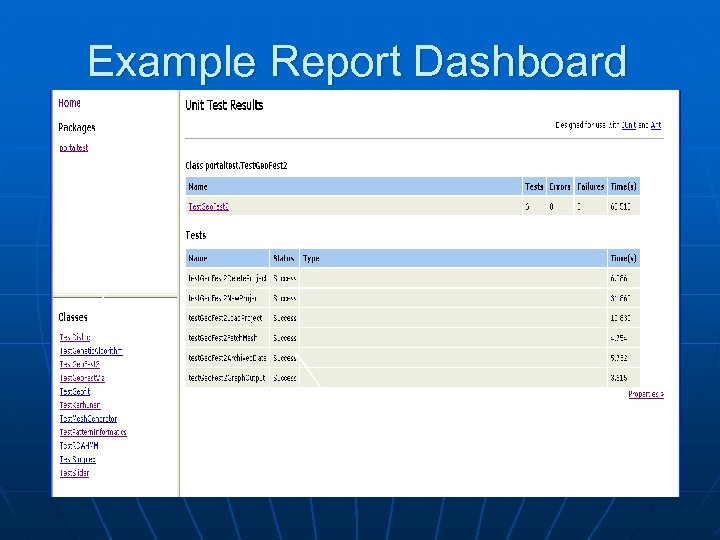Viewport: 720px width, 540px height.
Task: Select the testGeoFest2ArchivedData test name cell
Action: click(x=227, y=358)
